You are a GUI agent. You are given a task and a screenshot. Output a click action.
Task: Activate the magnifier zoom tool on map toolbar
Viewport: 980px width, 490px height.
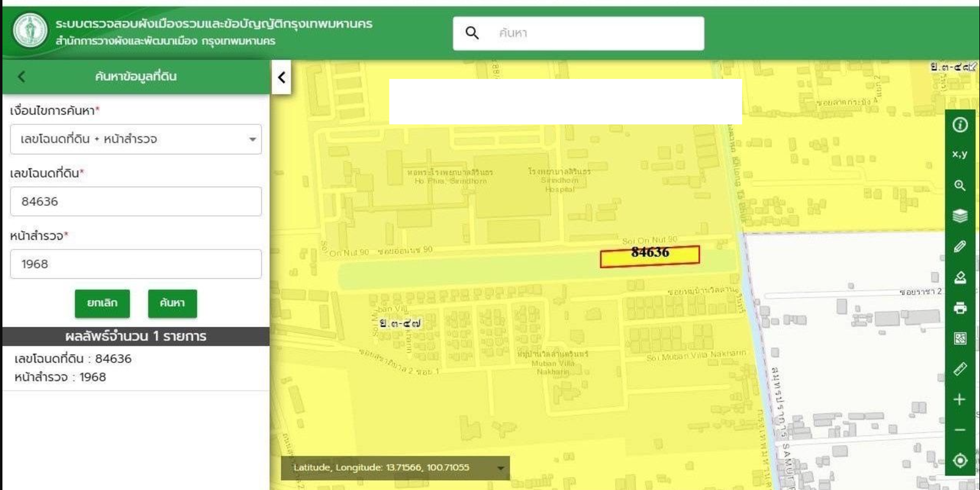tap(960, 186)
